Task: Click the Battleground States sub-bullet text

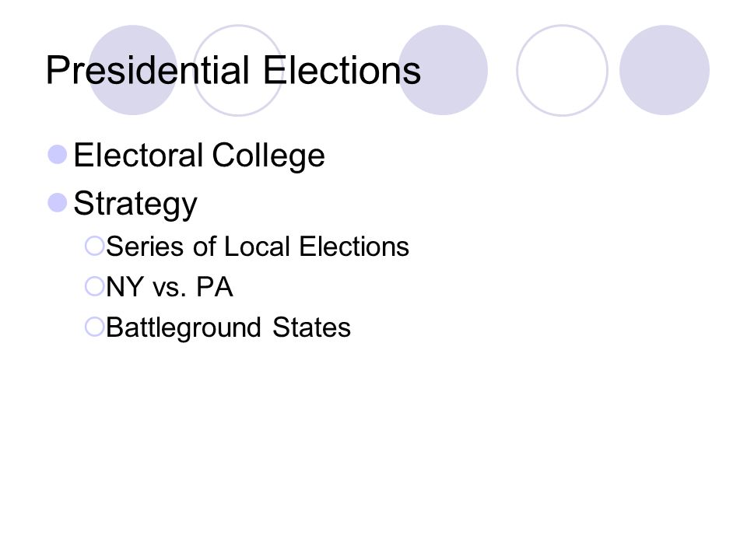Action: (229, 328)
